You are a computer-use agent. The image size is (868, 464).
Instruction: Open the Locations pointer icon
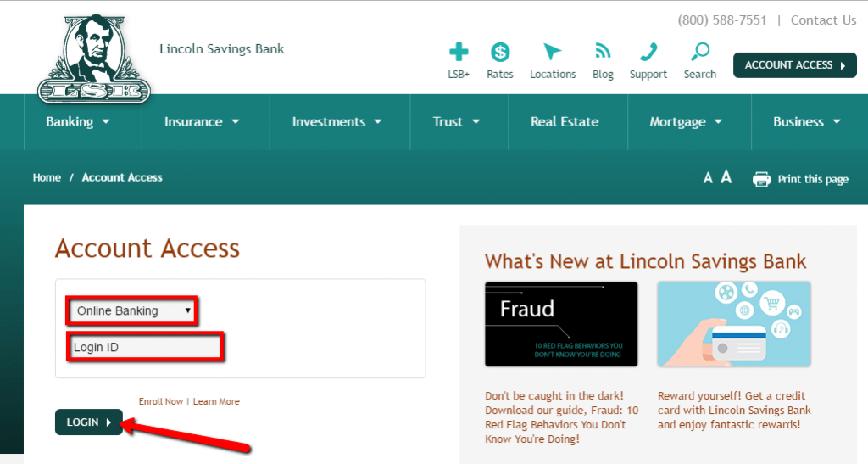click(x=552, y=52)
